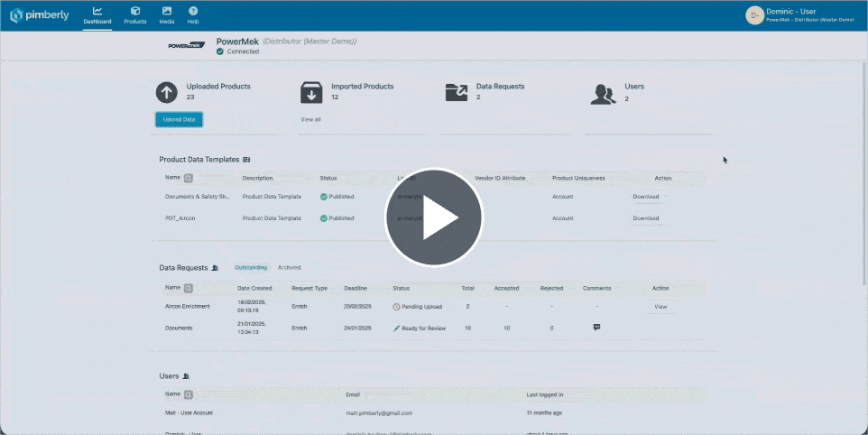This screenshot has width=868, height=435.
Task: Select the Documents request name
Action: point(179,329)
